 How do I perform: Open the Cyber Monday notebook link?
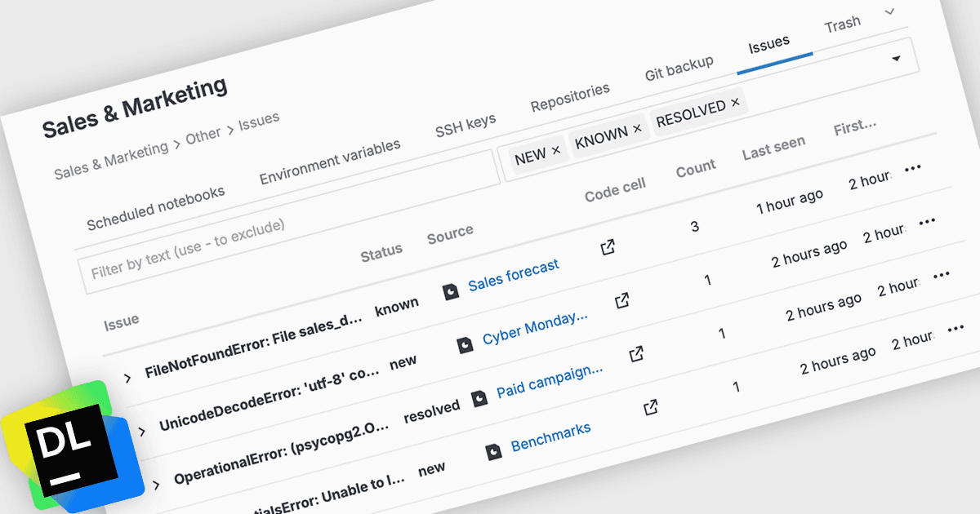coord(535,328)
